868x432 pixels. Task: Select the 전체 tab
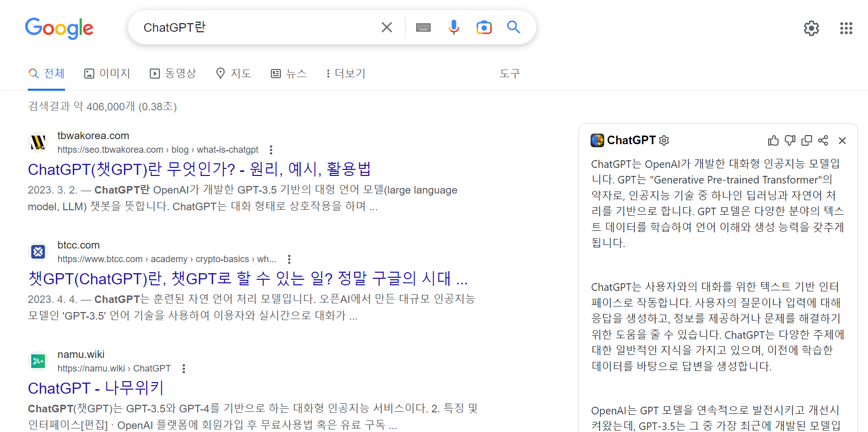tap(46, 74)
